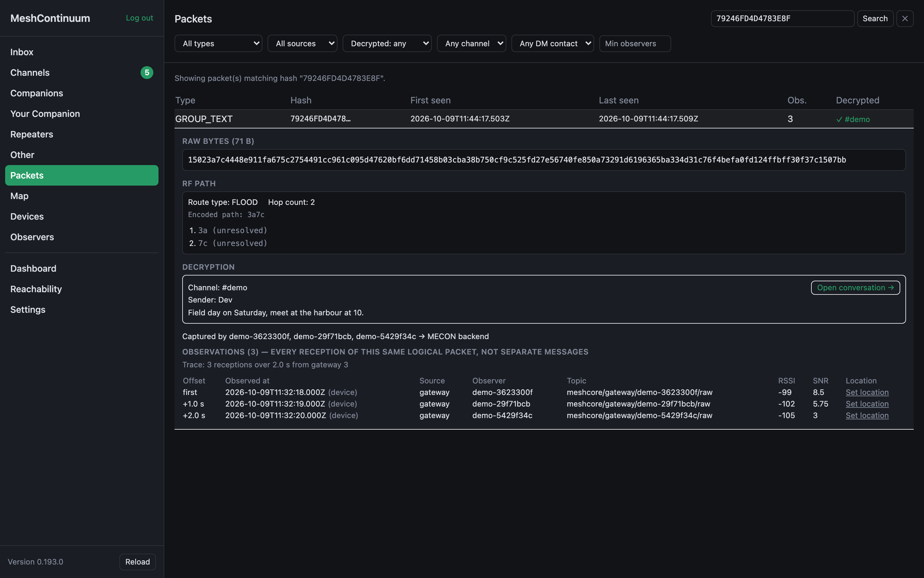Set location for observer demo-29f71bcb
The width and height of the screenshot is (924, 578).
(867, 404)
